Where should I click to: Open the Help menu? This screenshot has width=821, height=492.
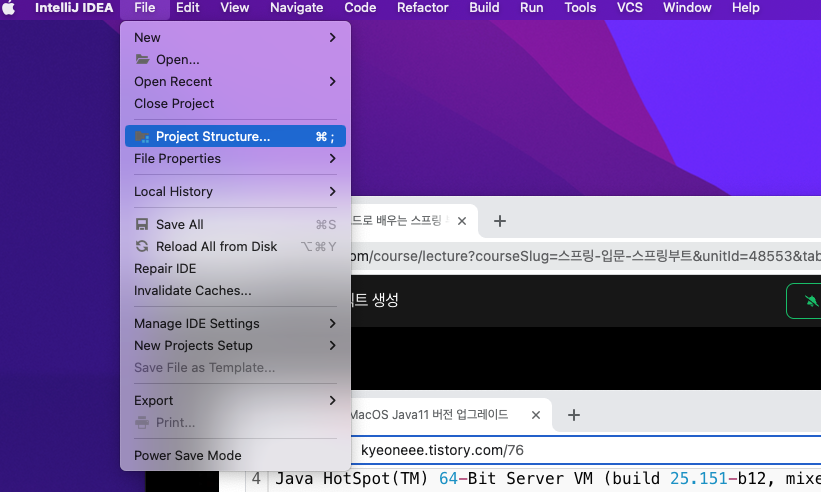point(746,8)
